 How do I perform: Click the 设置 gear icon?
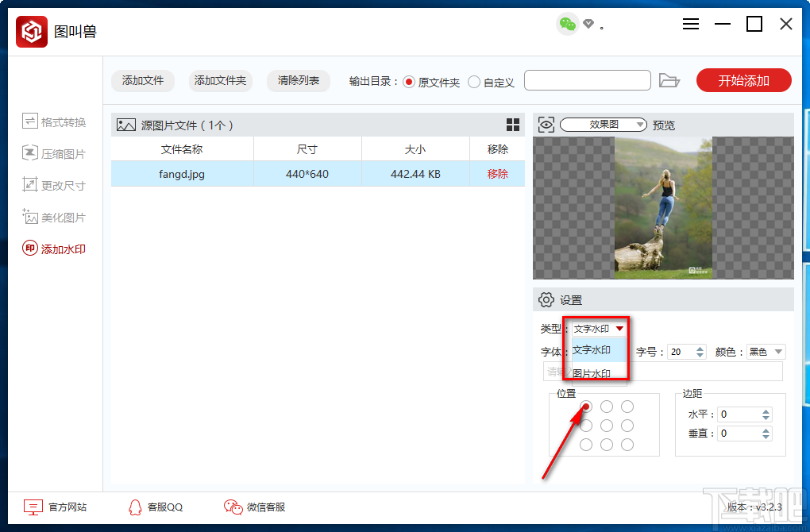pos(546,299)
